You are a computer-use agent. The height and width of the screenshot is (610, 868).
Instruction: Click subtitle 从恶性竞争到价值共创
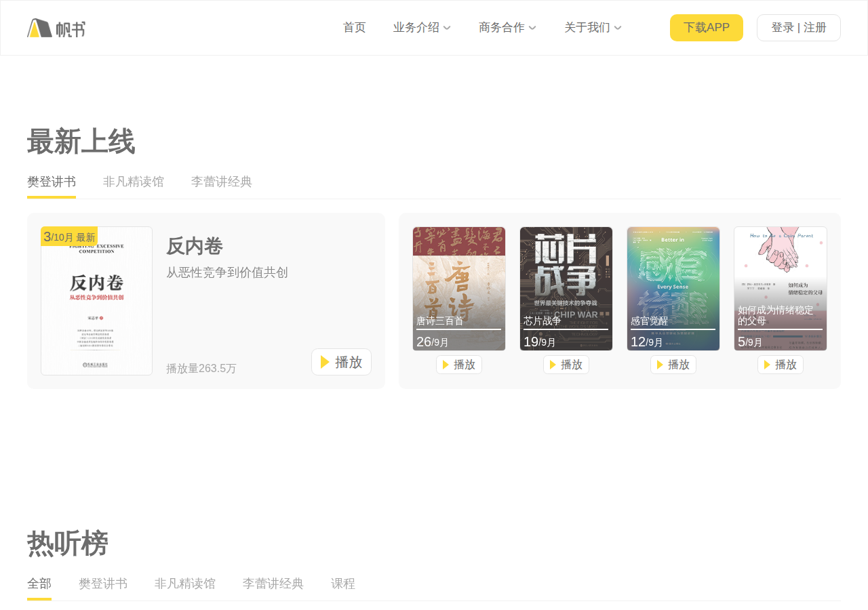pos(227,272)
